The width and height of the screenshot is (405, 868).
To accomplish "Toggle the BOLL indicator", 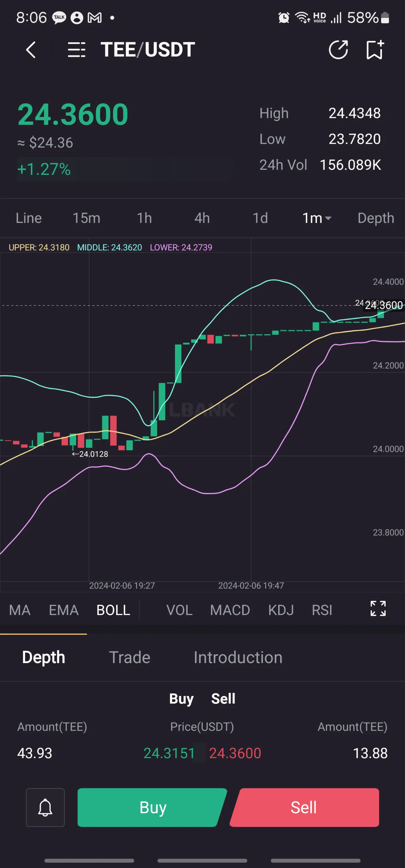I will pyautogui.click(x=113, y=610).
